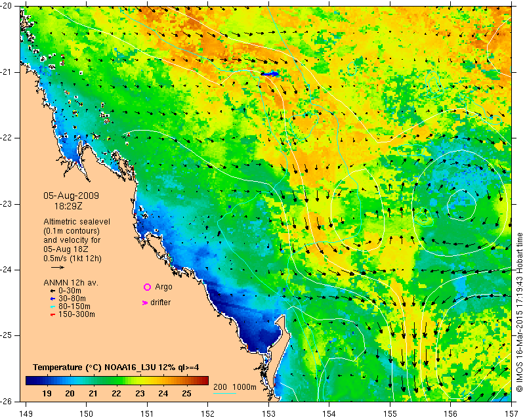Click the temperature color bar
Image resolution: width=525 pixels, height=420 pixels.
pyautogui.click(x=117, y=381)
